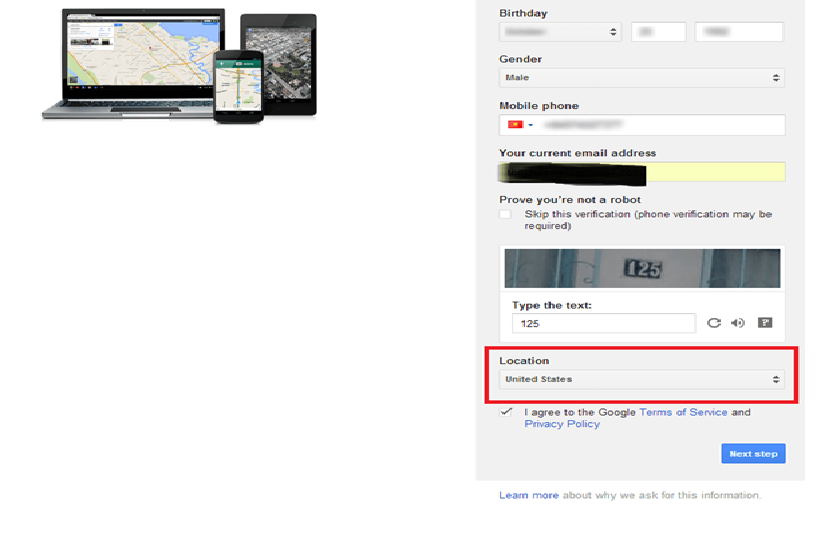Check the Skip this verification box
This screenshot has height=536, width=819.
click(506, 214)
